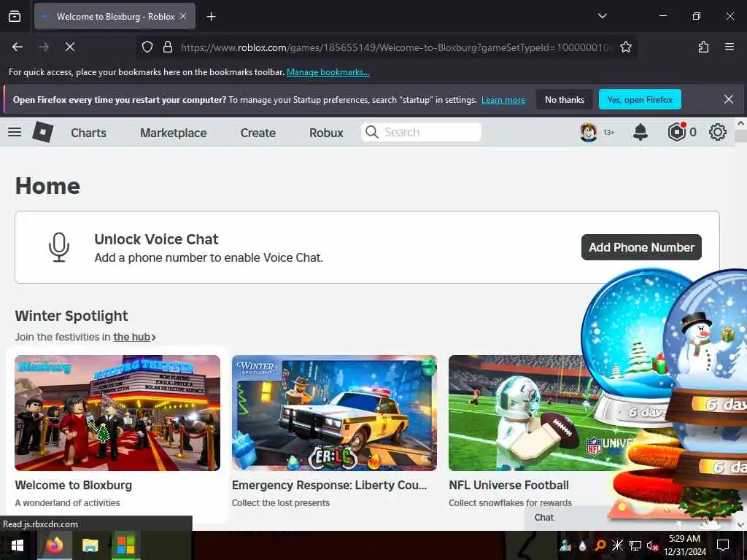747x560 pixels.
Task: Click the search magnifier icon
Action: (x=372, y=132)
